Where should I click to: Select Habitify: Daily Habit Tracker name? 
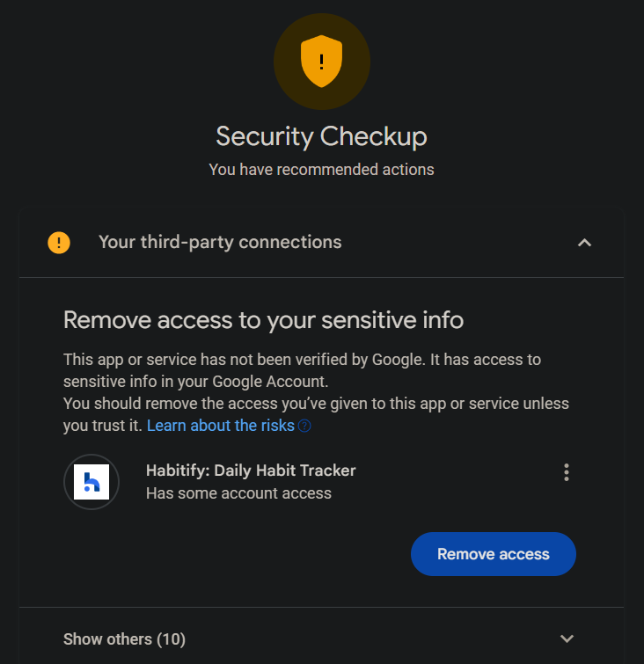(251, 471)
